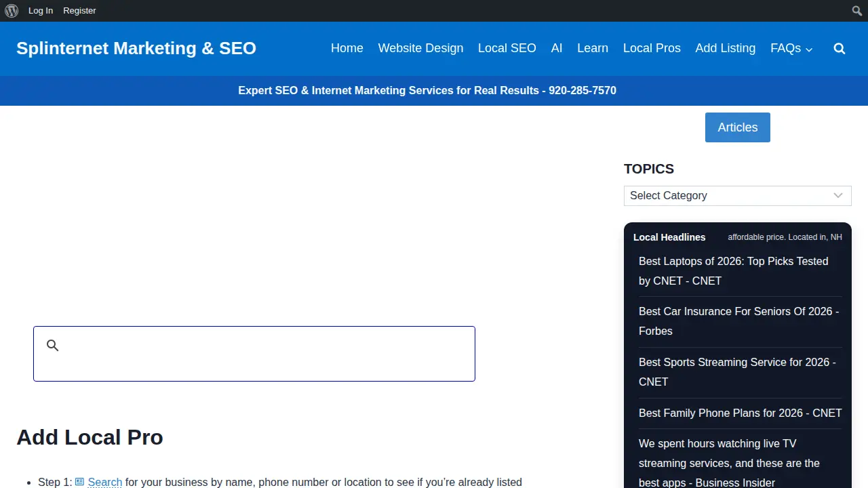
Task: Click the Register link
Action: [x=79, y=11]
